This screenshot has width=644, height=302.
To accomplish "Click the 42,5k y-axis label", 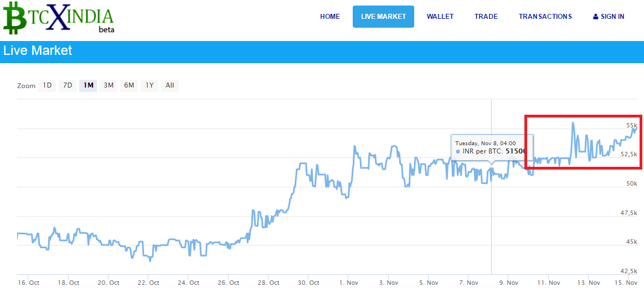I will point(628,271).
